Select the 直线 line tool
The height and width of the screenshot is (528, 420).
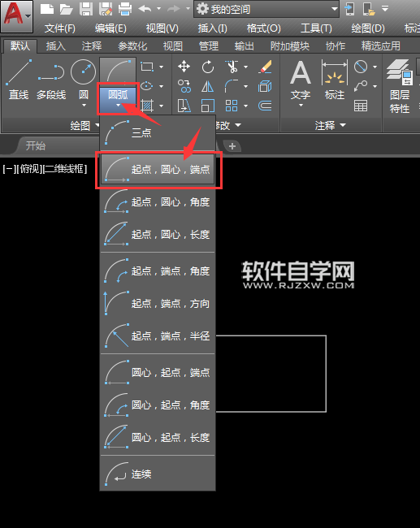point(19,80)
